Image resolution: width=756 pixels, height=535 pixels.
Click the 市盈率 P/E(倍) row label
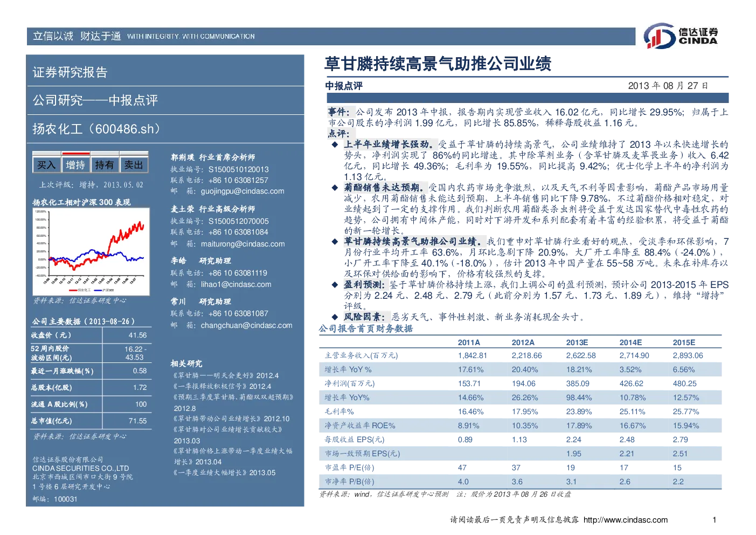tap(349, 468)
